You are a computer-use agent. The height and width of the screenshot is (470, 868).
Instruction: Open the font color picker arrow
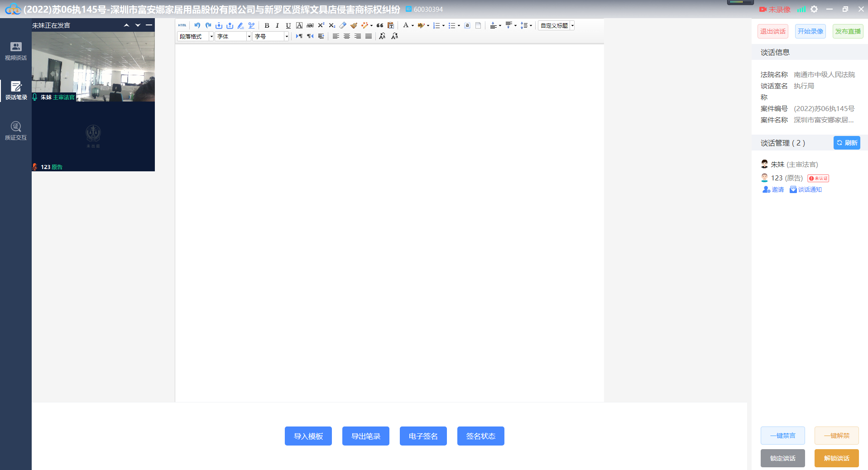[x=412, y=25]
